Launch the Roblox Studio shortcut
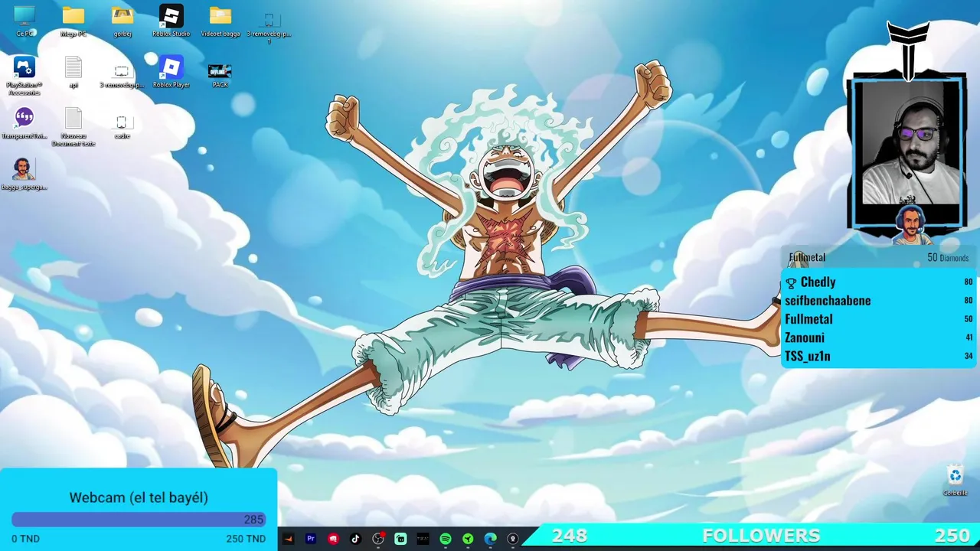The height and width of the screenshot is (551, 980). point(171,21)
